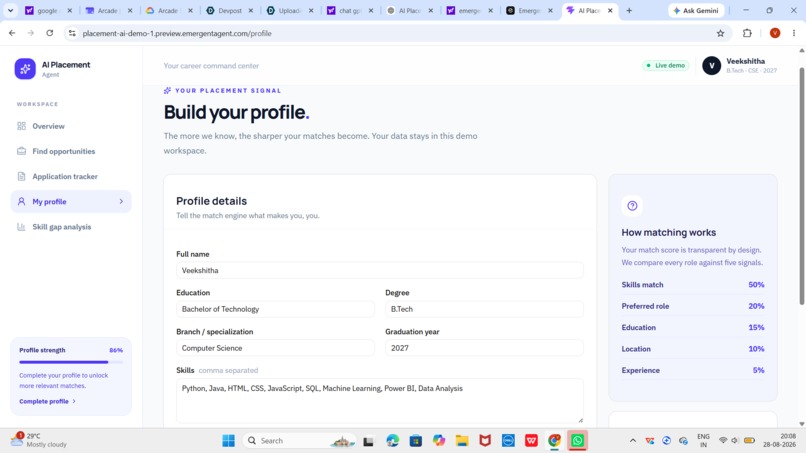The height and width of the screenshot is (453, 806).
Task: Open the clock showing 20:08
Action: (x=780, y=440)
